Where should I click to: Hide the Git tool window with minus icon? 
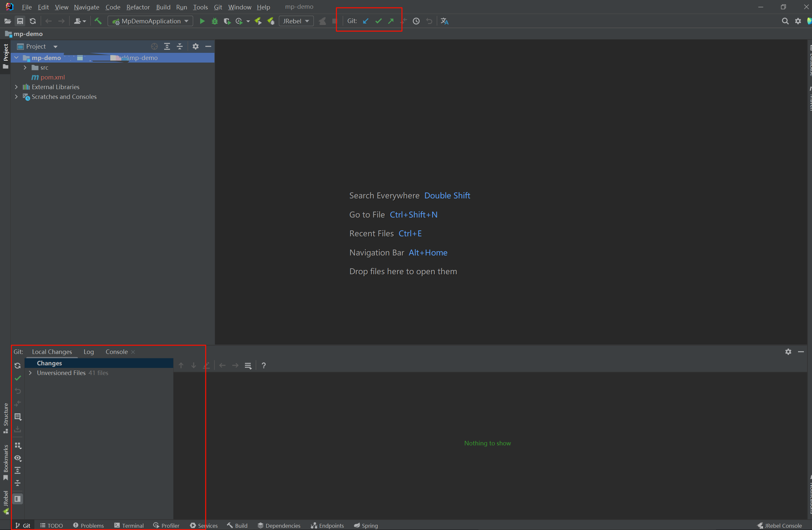(801, 351)
